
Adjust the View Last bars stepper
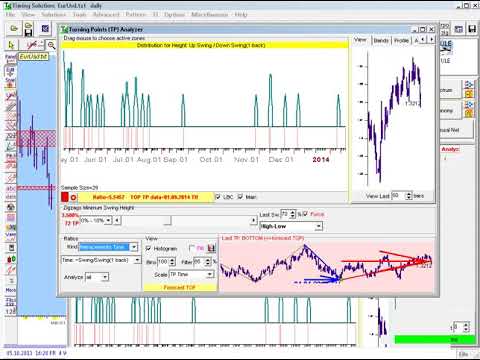409,196
